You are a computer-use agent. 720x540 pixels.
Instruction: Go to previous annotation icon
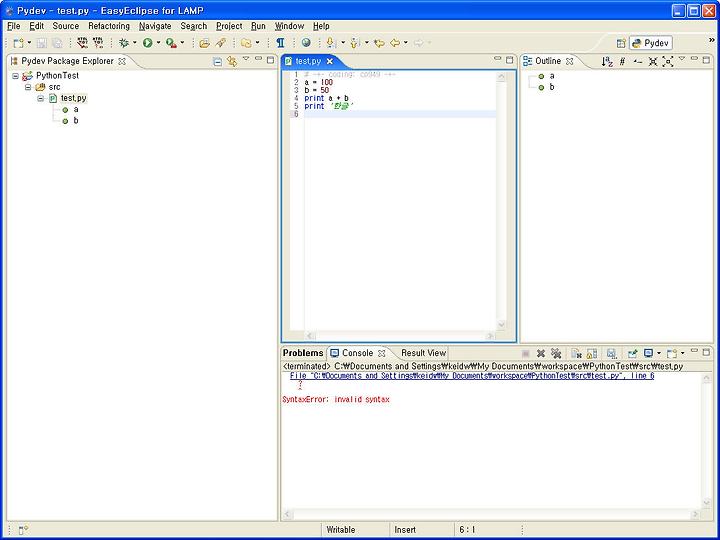[354, 43]
